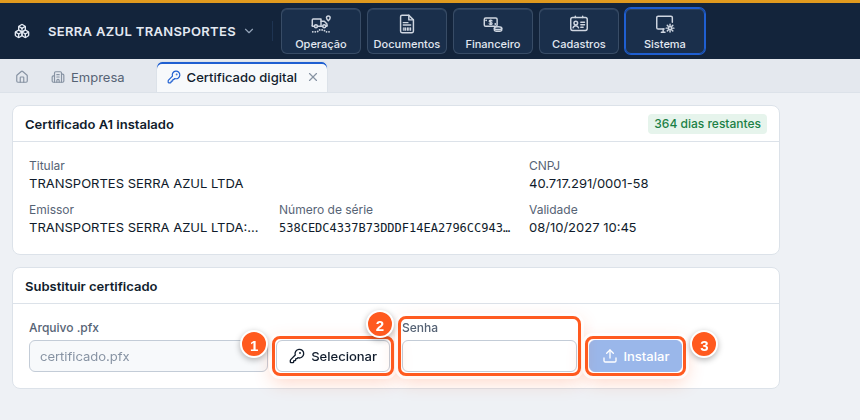Open the Operação menu
Viewport: 860px width, 420px height.
tap(321, 31)
